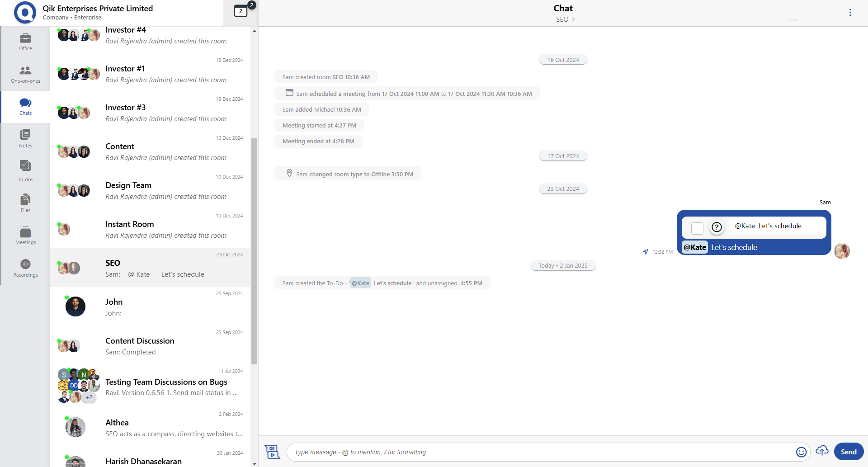
Task: Open the calendar switcher with badge 2
Action: pos(241,11)
